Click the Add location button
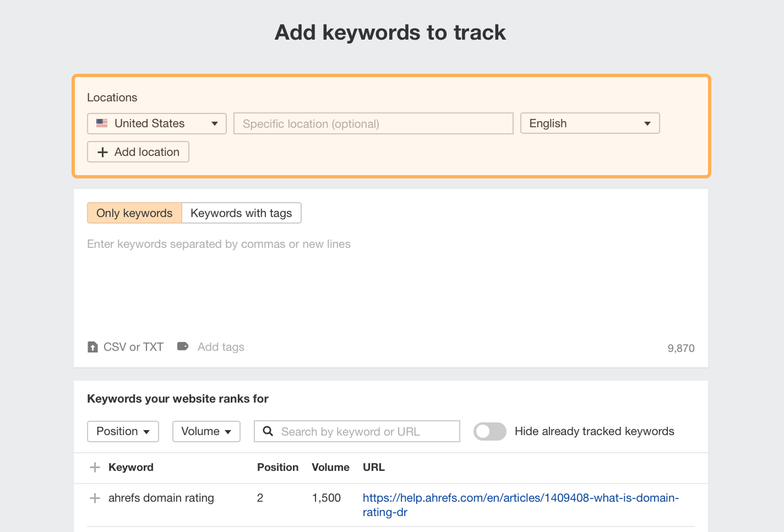The width and height of the screenshot is (784, 532). coord(138,152)
